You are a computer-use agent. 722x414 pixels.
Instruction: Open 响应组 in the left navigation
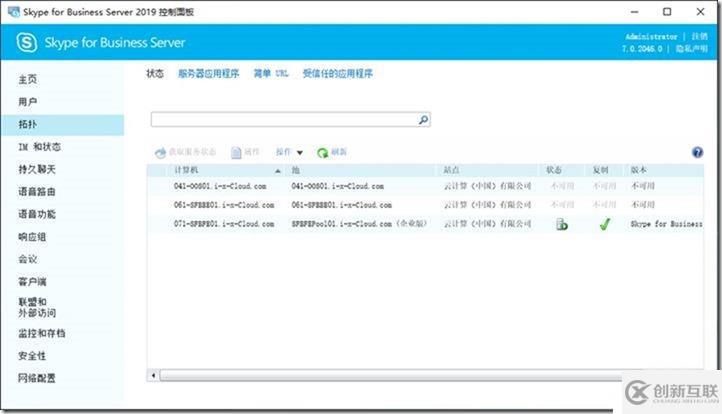tap(32, 237)
